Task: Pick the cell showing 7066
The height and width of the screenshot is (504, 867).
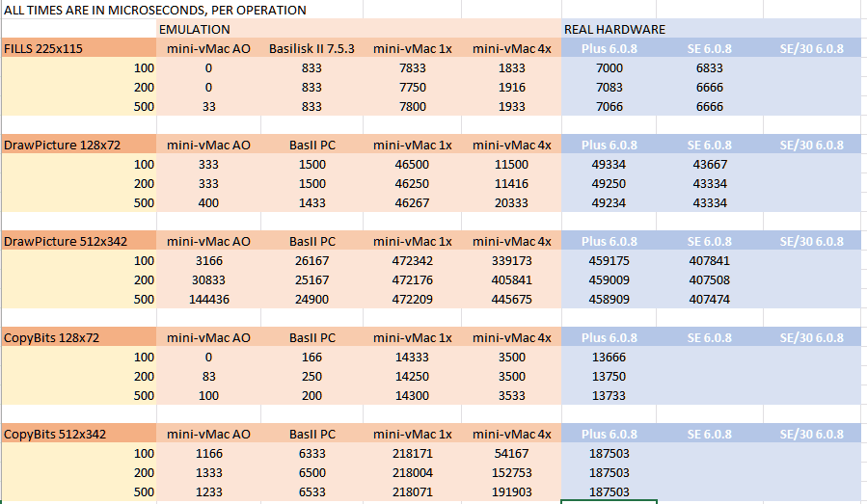Action: click(609, 107)
